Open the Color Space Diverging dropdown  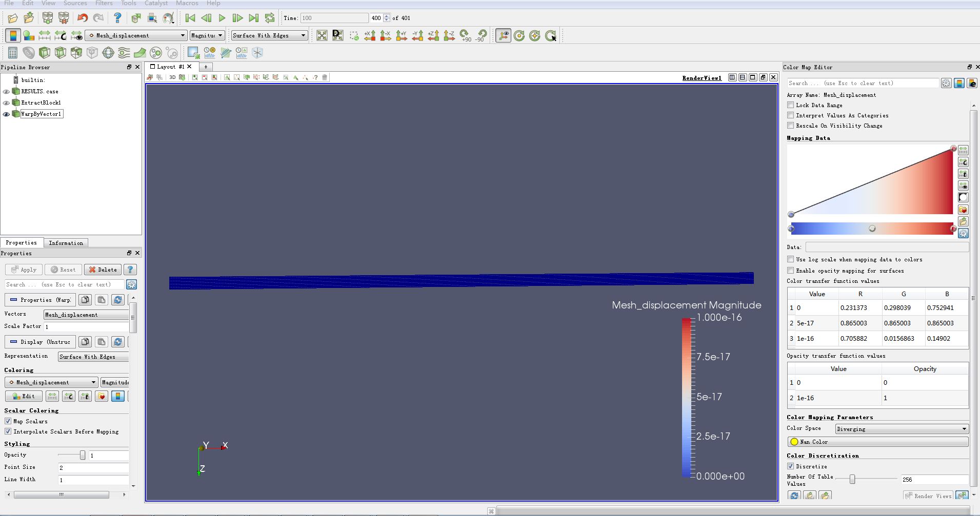click(901, 429)
